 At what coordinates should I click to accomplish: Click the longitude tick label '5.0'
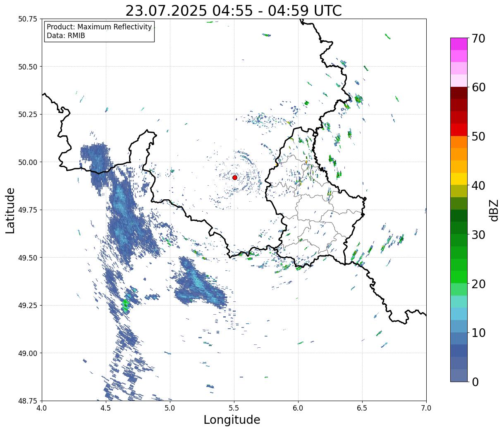pyautogui.click(x=170, y=408)
